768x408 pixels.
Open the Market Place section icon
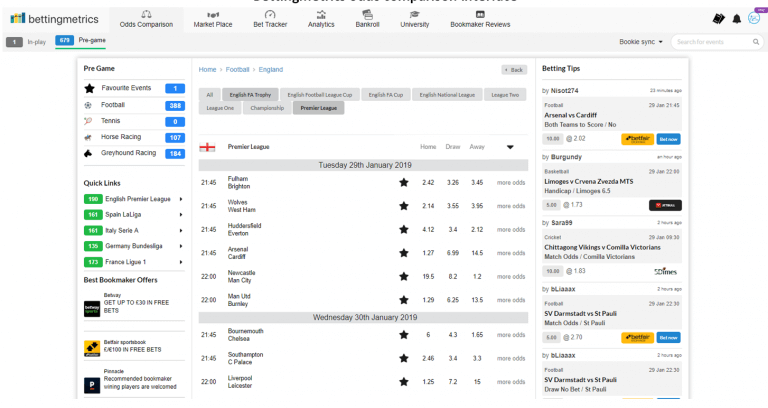[211, 15]
